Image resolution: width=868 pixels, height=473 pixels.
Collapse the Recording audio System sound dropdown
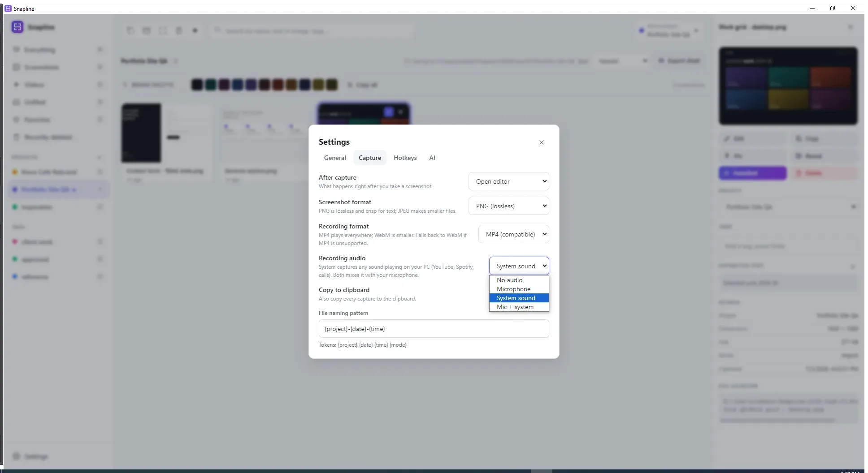coord(519,266)
